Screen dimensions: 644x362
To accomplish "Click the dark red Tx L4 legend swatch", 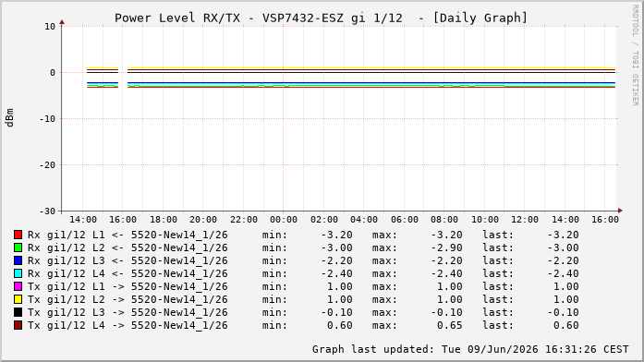I will 18,325.
